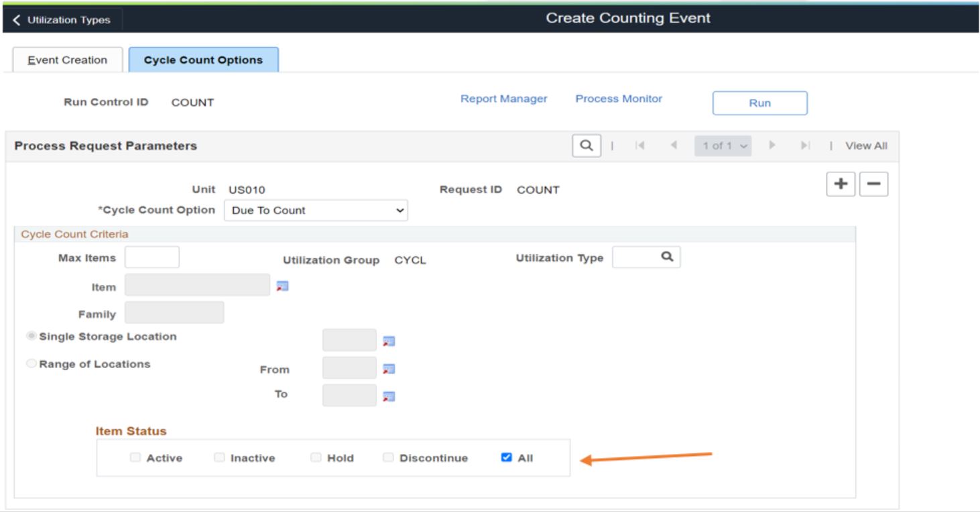
Task: Open the Item lookup icon
Action: 282,286
